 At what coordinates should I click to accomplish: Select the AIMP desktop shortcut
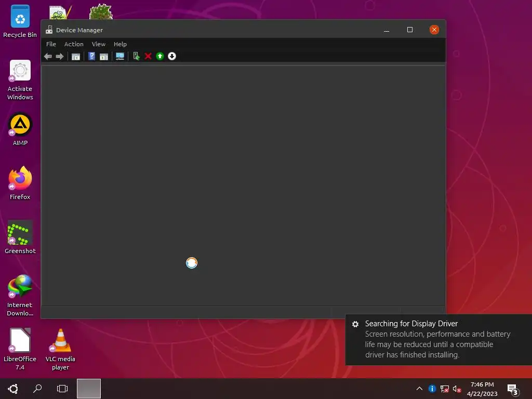20,129
